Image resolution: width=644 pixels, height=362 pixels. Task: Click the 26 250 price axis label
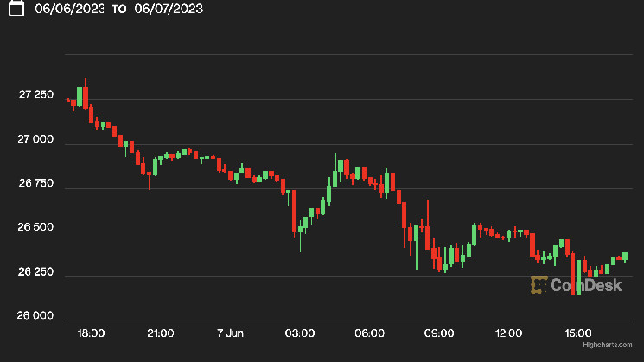click(36, 272)
